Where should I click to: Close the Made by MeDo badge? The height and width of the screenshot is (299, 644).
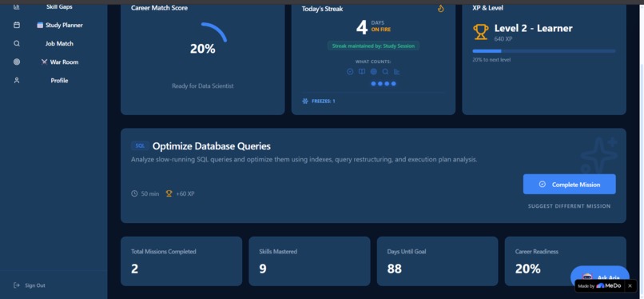[630, 285]
